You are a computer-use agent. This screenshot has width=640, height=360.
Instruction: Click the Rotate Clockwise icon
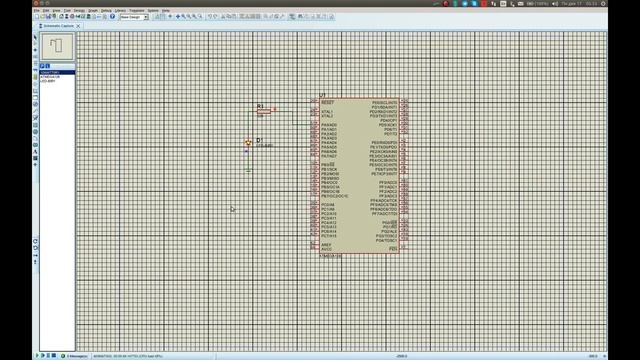click(x=36, y=241)
